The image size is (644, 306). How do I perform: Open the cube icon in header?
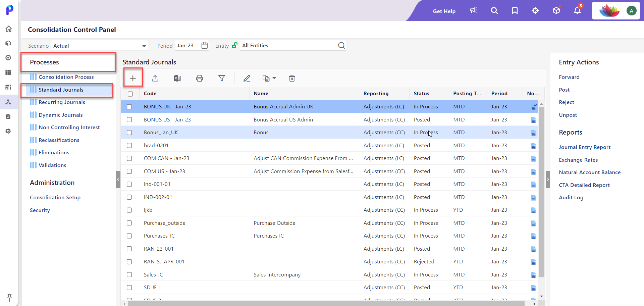(556, 11)
